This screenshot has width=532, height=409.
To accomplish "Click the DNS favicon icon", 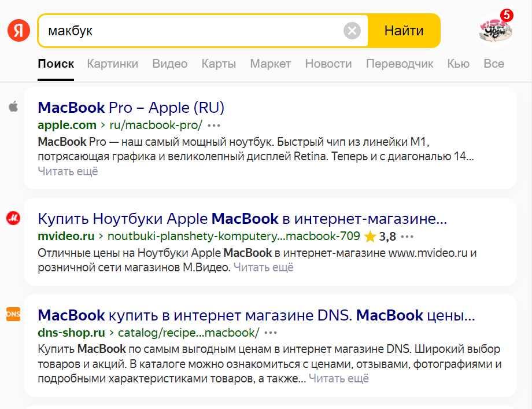I will click(13, 314).
